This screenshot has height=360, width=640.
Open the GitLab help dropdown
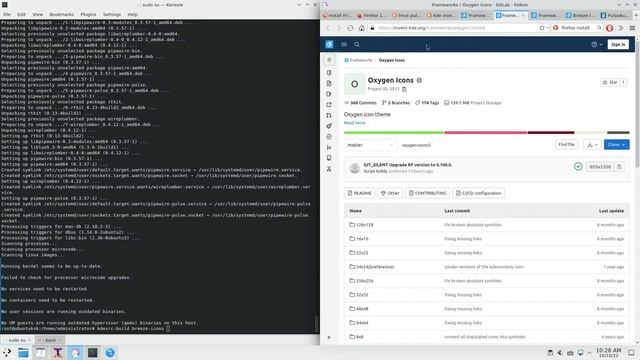click(x=597, y=44)
